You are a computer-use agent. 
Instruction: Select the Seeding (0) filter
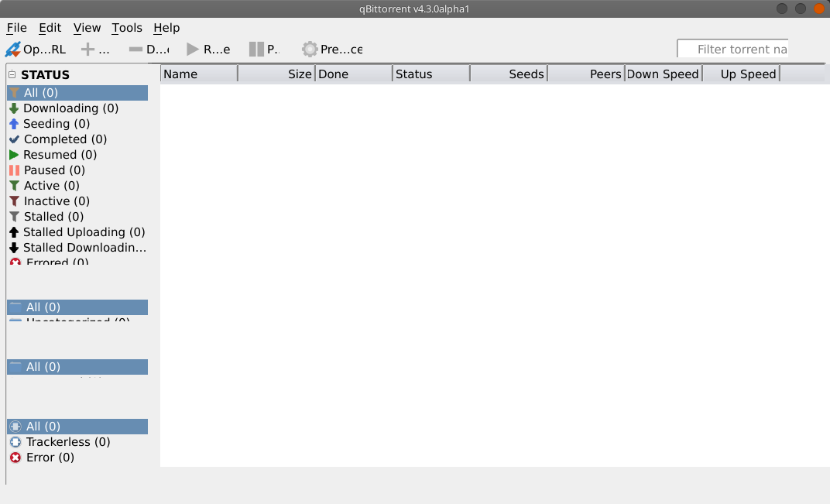click(x=77, y=123)
